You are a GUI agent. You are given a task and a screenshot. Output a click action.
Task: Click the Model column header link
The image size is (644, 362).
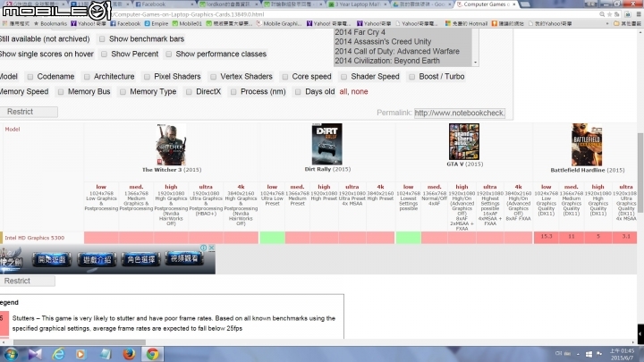point(13,130)
